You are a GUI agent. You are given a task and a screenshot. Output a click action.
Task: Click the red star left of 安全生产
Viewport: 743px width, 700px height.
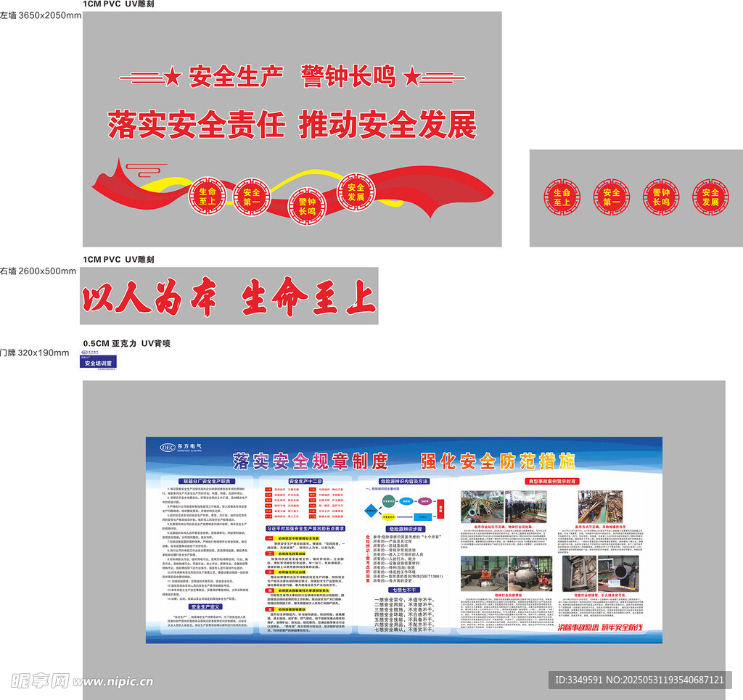click(171, 77)
